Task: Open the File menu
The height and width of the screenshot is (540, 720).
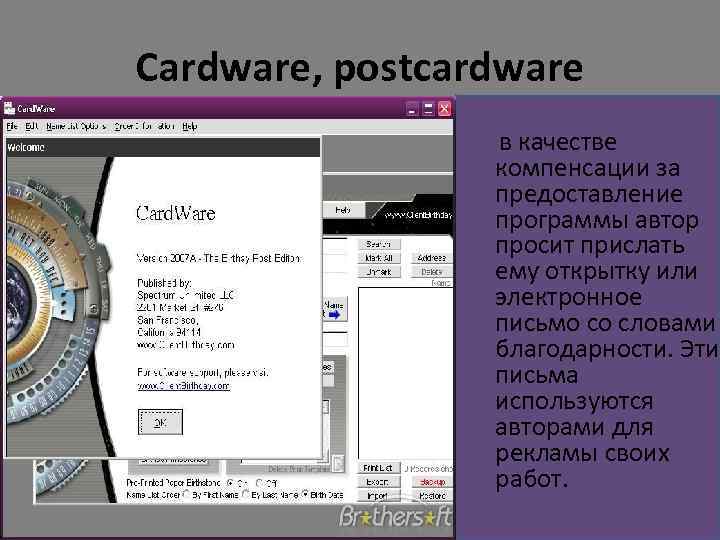Action: [x=12, y=126]
